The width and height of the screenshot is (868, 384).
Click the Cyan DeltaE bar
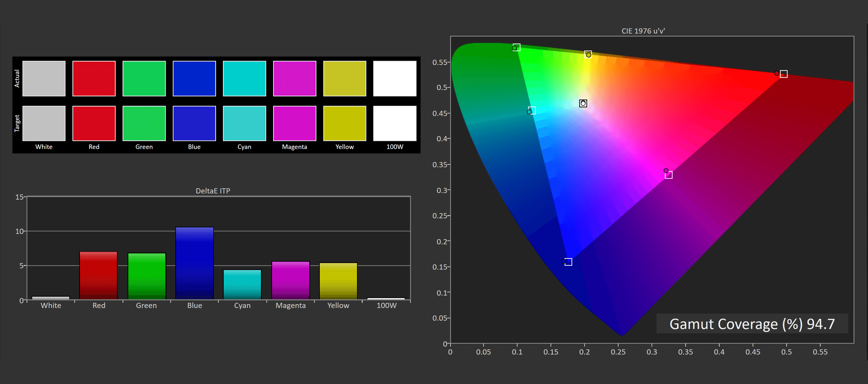(x=242, y=284)
